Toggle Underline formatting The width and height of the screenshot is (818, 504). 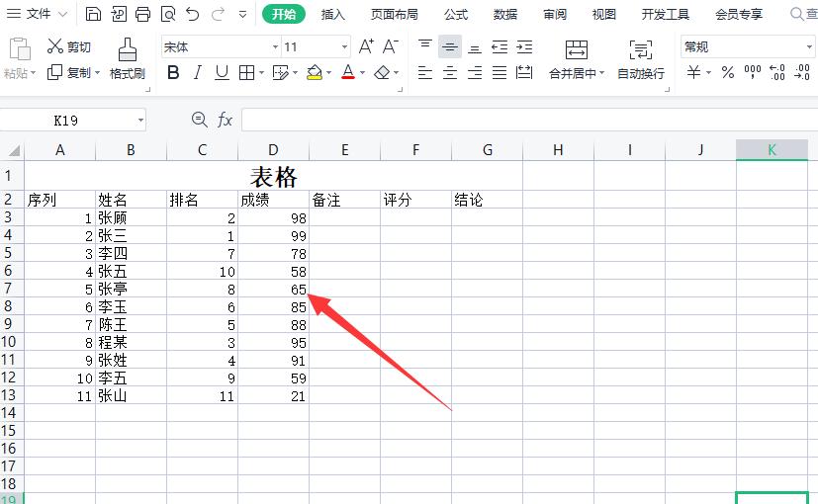[222, 73]
